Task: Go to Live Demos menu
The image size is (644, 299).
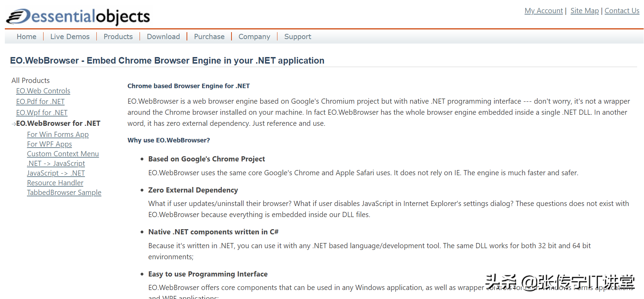Action: (x=70, y=37)
